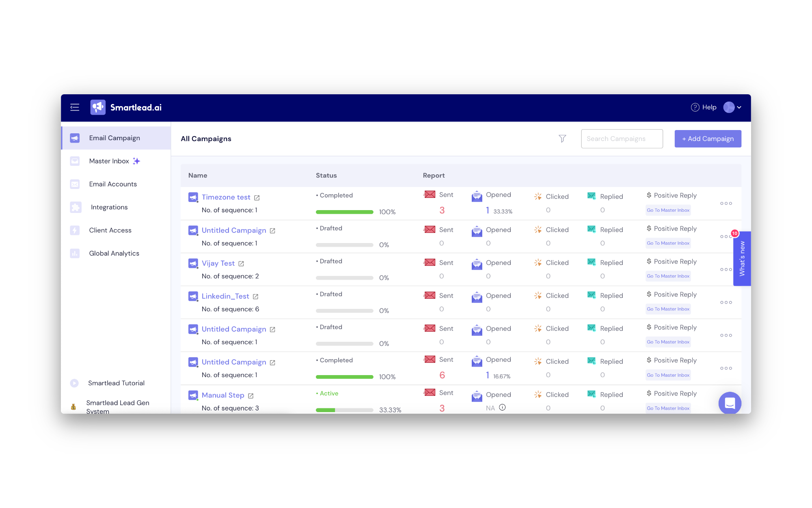Open the chat support bubble icon
812x508 pixels.
pos(730,403)
